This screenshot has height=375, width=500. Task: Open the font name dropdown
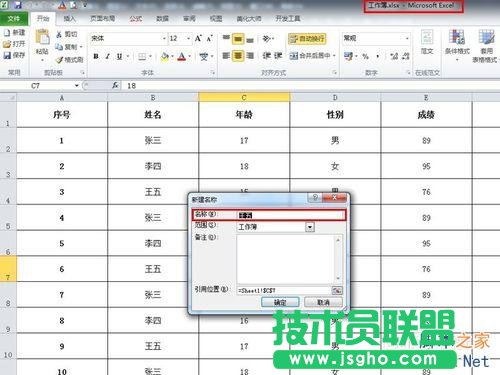pyautogui.click(x=164, y=39)
